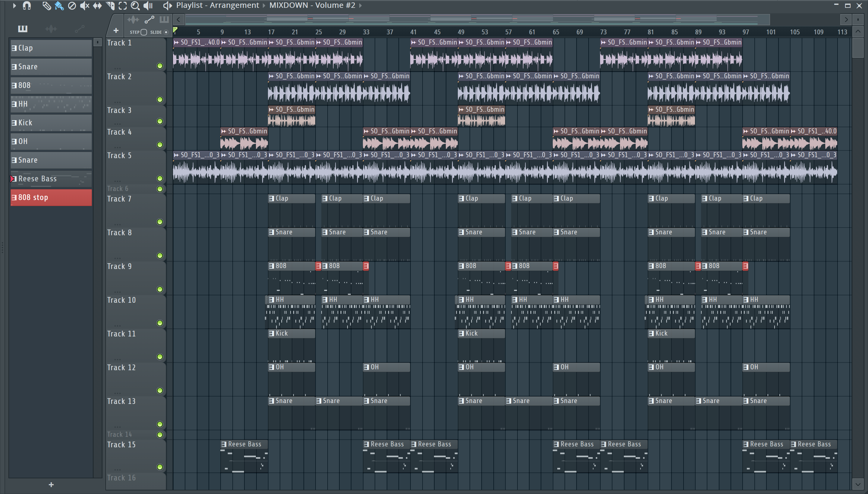Viewport: 868px width, 494px height.
Task: Mute Track 12 with its green LED
Action: [160, 390]
